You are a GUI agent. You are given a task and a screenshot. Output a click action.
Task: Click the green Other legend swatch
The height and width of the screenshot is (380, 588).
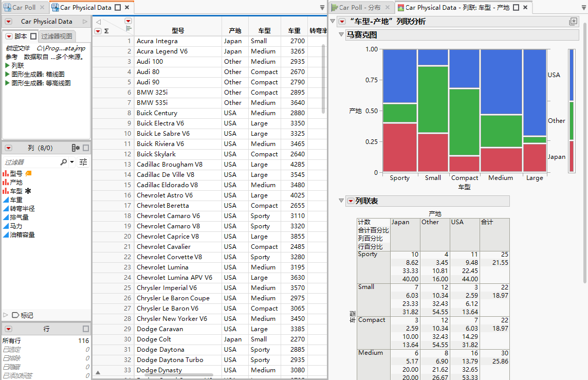(572, 121)
